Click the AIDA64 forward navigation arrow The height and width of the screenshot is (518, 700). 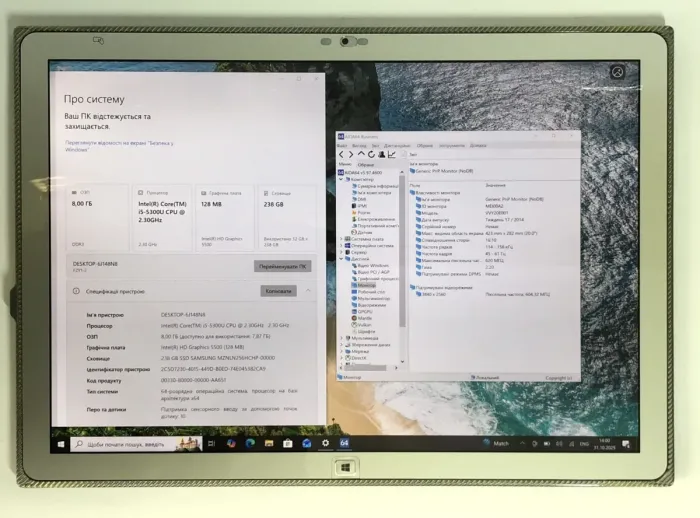351,155
